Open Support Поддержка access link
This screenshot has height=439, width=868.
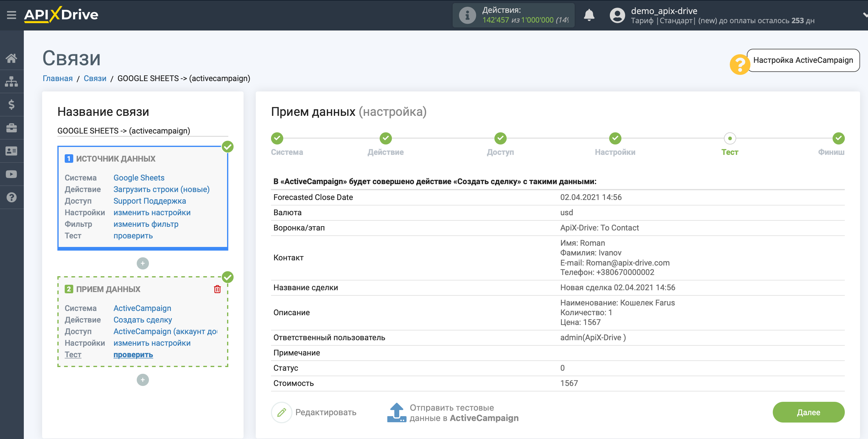pyautogui.click(x=150, y=201)
